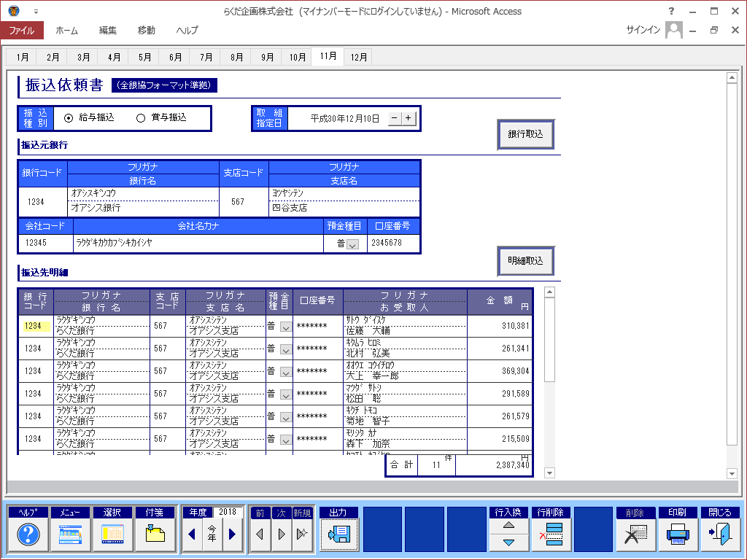Open deposit type dropdown in 大上 幸一郎 row
Viewport: 747px width, 560px height.
tap(285, 373)
